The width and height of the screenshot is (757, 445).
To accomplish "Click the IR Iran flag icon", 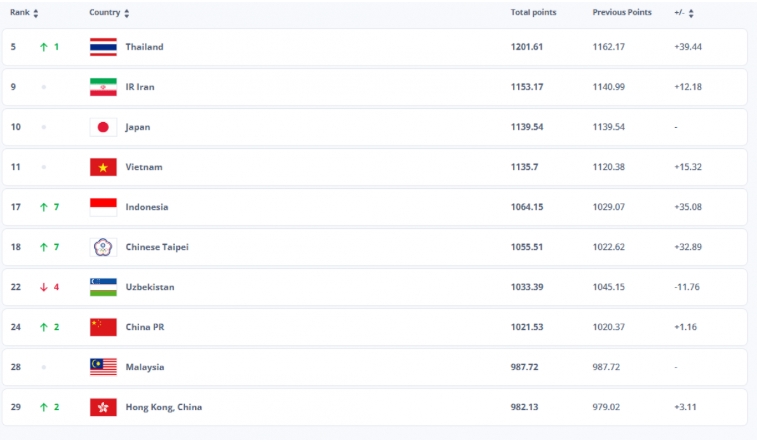I will click(103, 87).
